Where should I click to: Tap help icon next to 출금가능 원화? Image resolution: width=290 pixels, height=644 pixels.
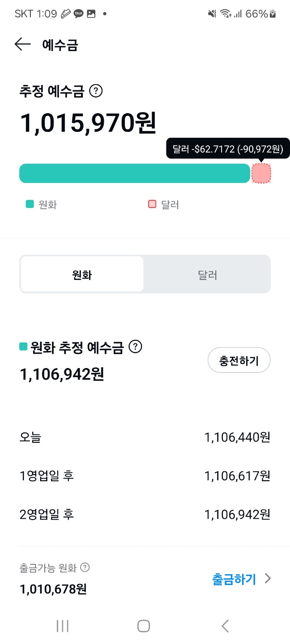tap(85, 568)
